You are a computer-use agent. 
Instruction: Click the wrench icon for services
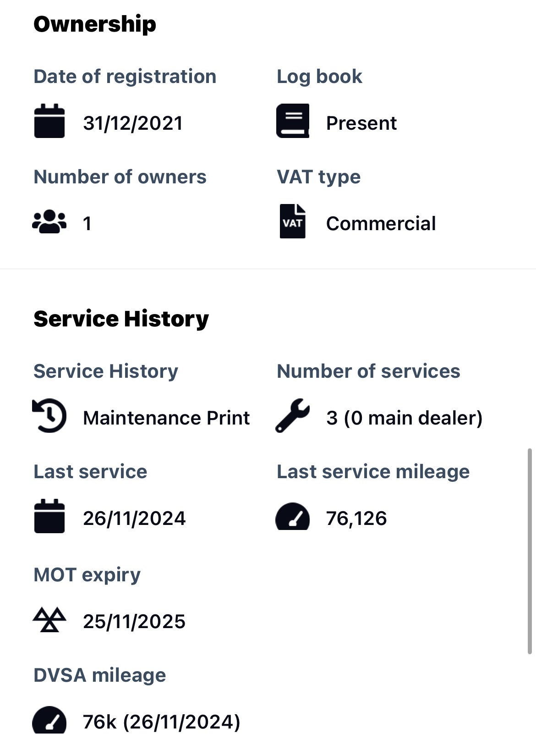tap(293, 416)
